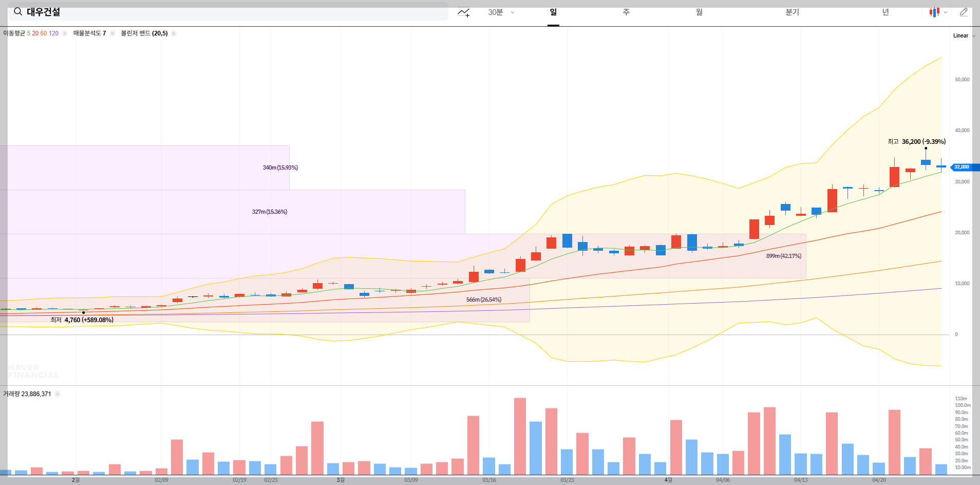Click the 04/06 date axis label
The image size is (980, 485).
(x=723, y=480)
